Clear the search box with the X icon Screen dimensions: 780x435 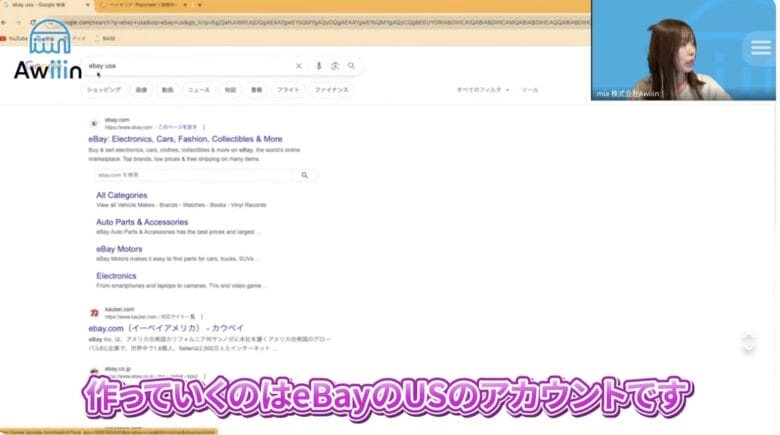click(x=298, y=66)
